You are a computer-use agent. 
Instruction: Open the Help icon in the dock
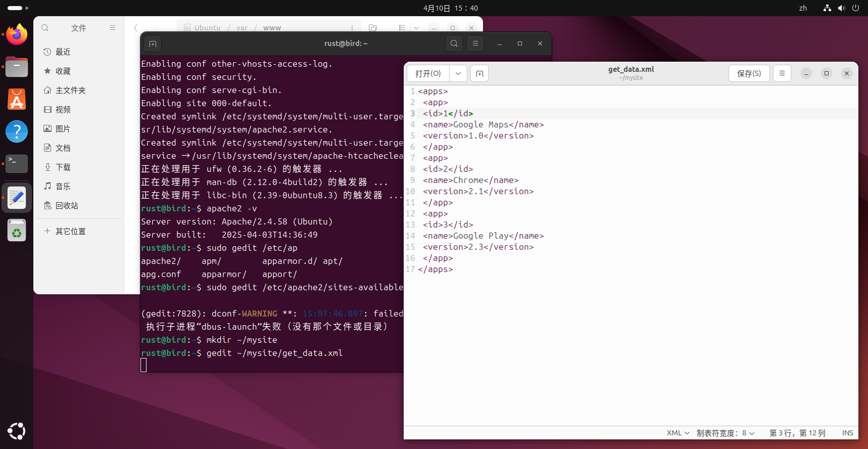click(17, 131)
